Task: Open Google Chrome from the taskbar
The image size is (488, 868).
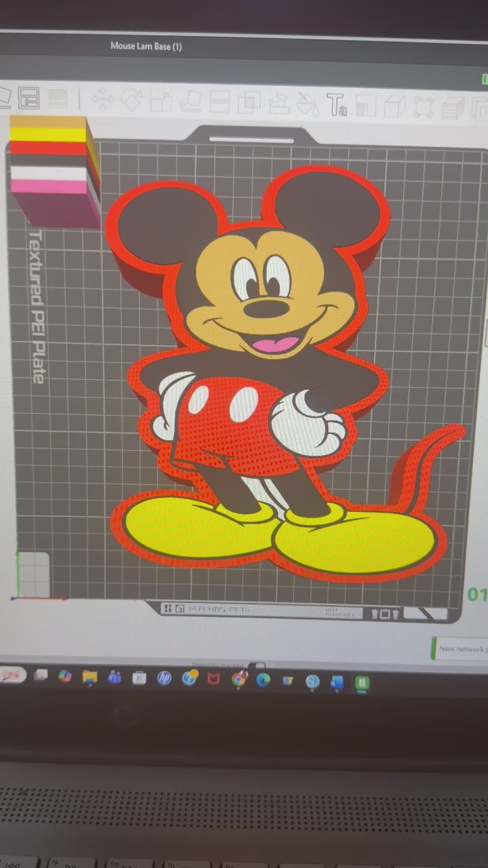Action: point(239,679)
